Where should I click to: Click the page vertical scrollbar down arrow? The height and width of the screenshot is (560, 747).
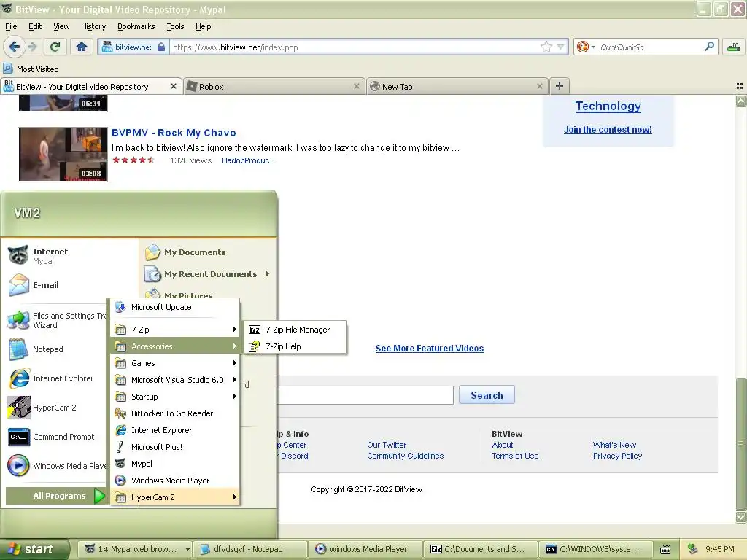point(740,517)
